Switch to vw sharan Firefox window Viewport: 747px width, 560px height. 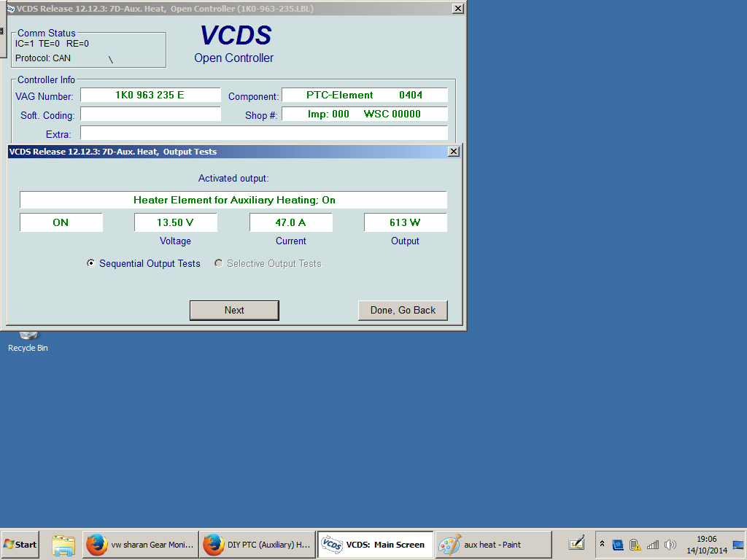(x=139, y=545)
